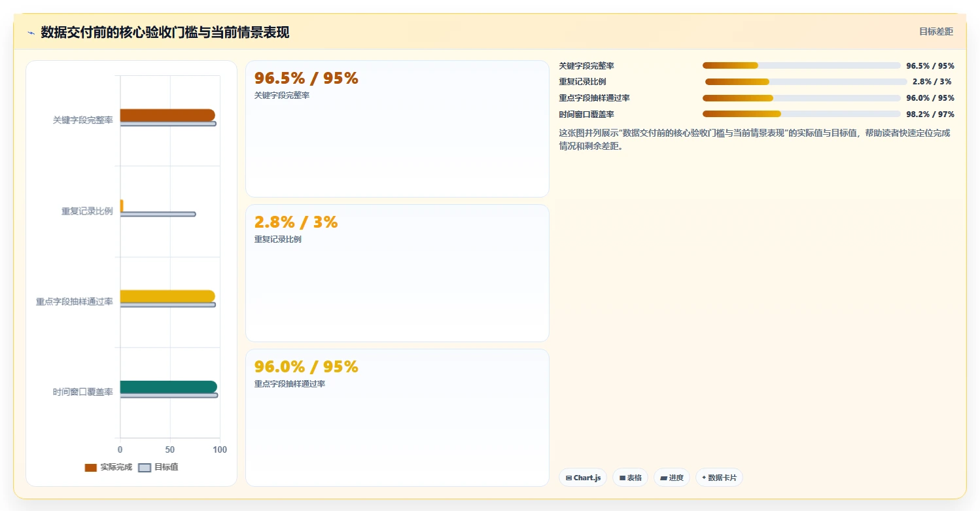This screenshot has height=511, width=980.
Task: Click card caption 重点字段抽样通过率 under 96.0%
Action: pos(290,384)
